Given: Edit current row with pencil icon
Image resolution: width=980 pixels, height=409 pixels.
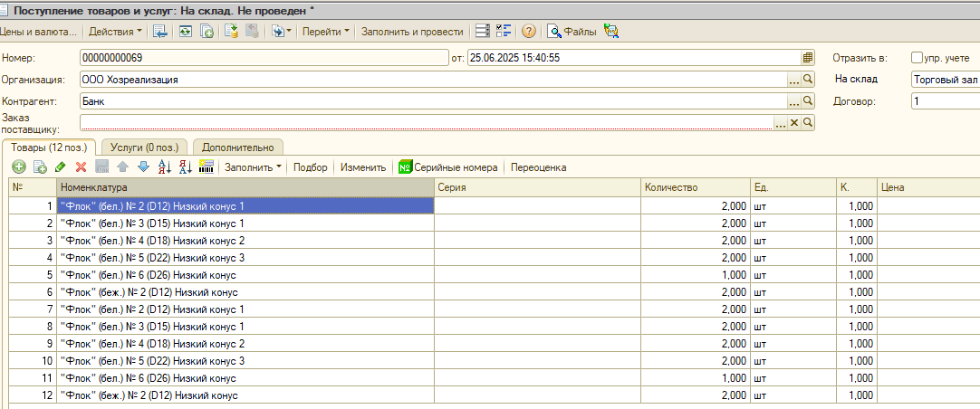Looking at the screenshot, I should [60, 166].
